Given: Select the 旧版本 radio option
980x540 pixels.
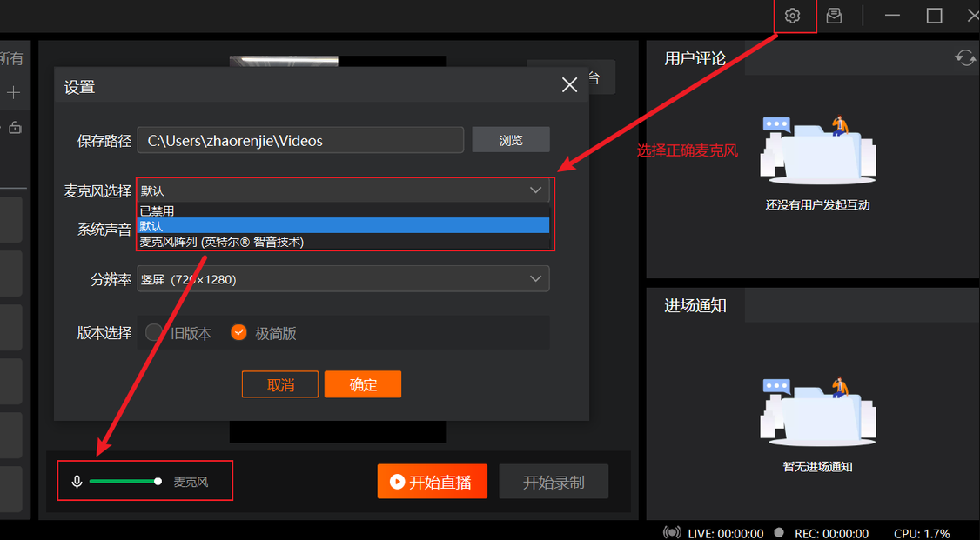Looking at the screenshot, I should coord(154,332).
